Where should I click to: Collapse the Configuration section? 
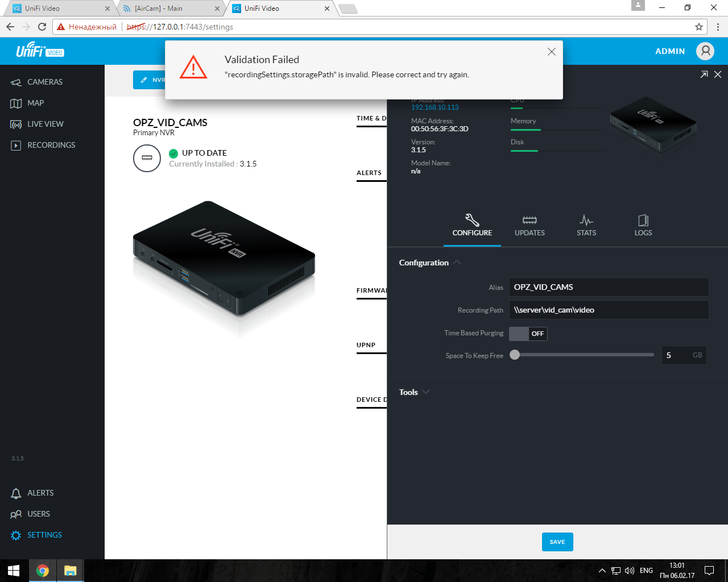(x=430, y=263)
